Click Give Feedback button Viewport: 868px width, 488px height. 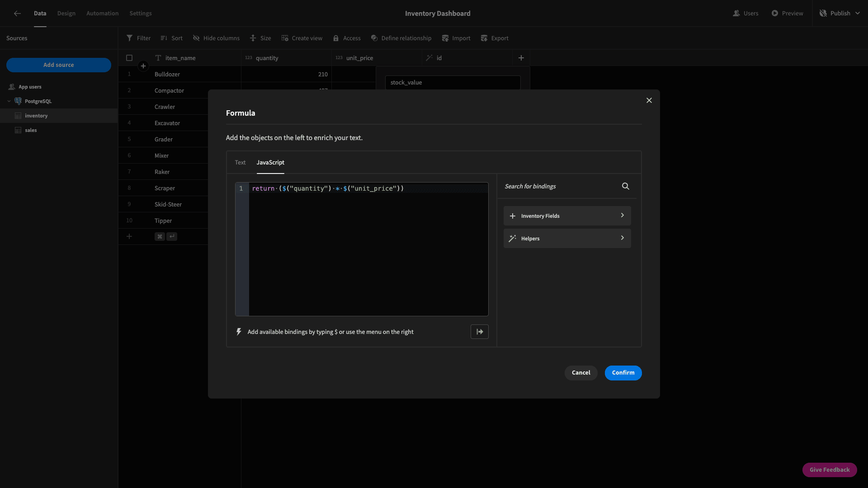point(830,470)
